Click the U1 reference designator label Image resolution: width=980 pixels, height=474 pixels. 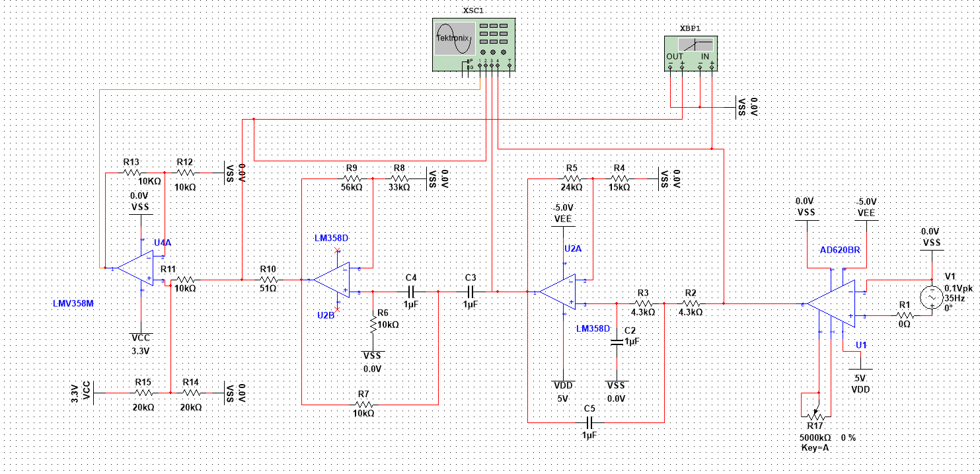pos(861,345)
